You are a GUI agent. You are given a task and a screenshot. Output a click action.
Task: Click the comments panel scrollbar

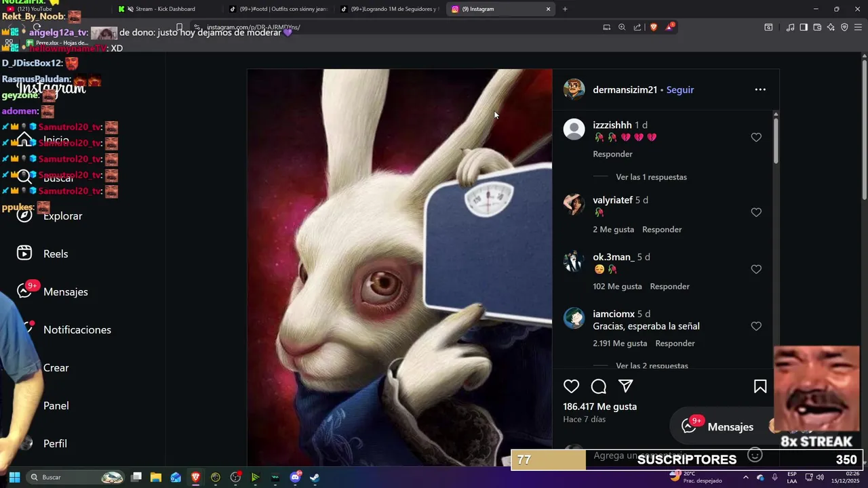(776, 141)
